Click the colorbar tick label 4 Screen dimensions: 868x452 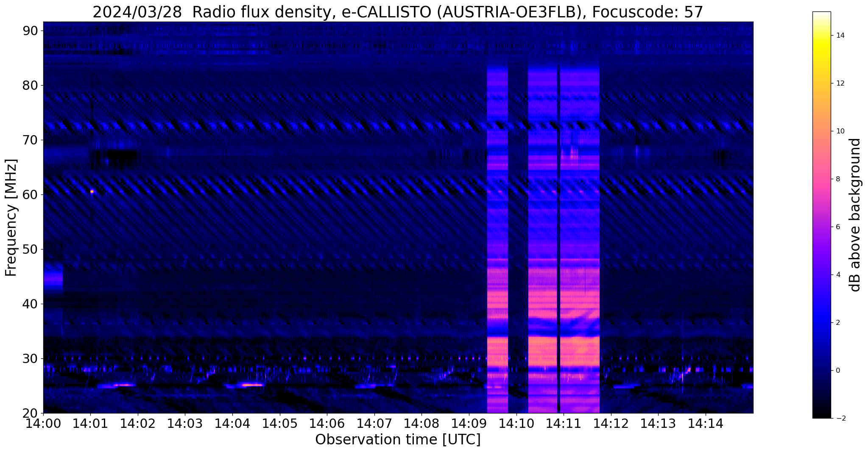(838, 275)
